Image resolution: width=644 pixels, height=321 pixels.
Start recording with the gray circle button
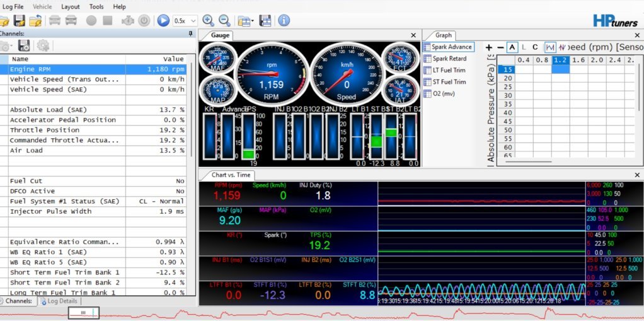[91, 21]
